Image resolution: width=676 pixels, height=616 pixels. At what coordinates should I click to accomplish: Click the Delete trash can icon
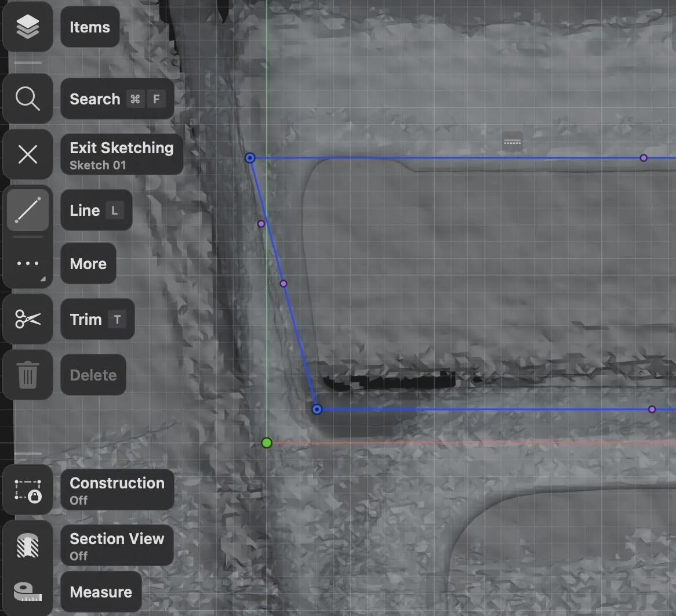(x=28, y=375)
